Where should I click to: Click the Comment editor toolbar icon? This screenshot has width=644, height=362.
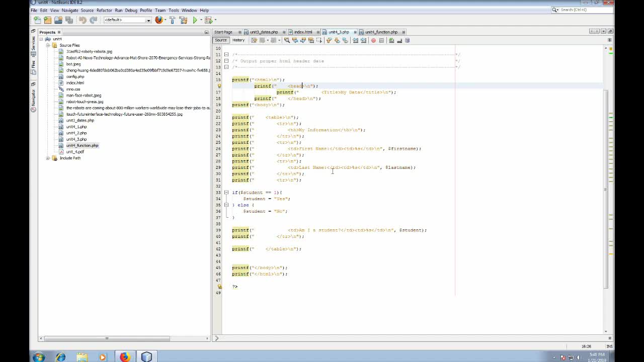391,40
